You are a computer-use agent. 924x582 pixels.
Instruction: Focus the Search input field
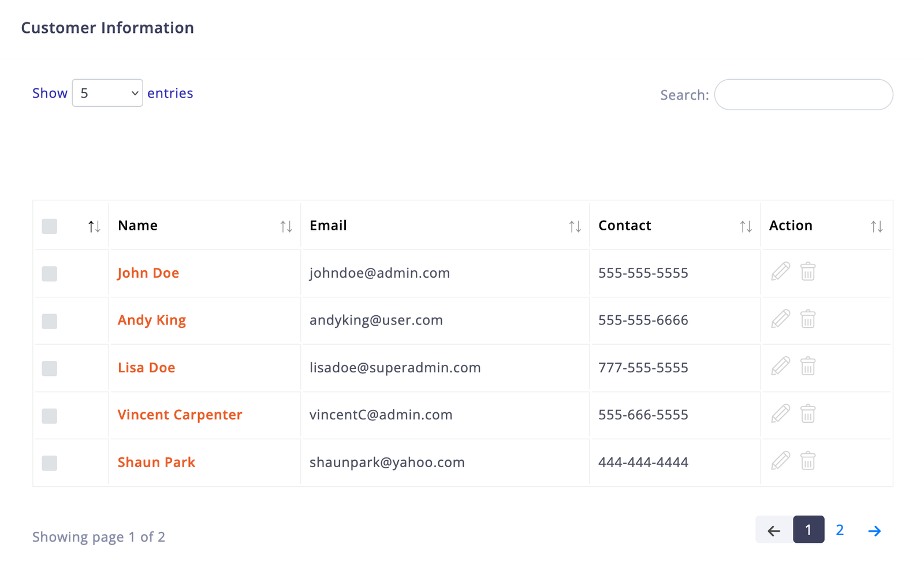point(803,95)
